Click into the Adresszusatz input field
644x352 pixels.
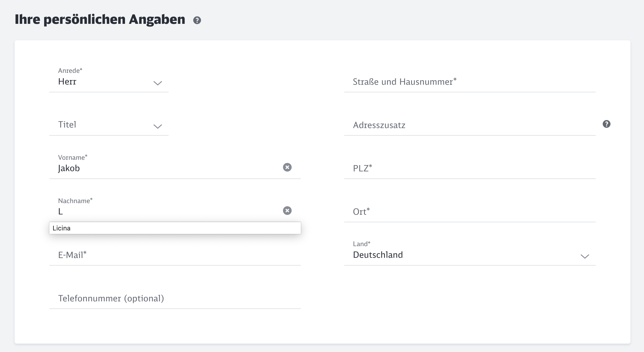[x=469, y=125]
